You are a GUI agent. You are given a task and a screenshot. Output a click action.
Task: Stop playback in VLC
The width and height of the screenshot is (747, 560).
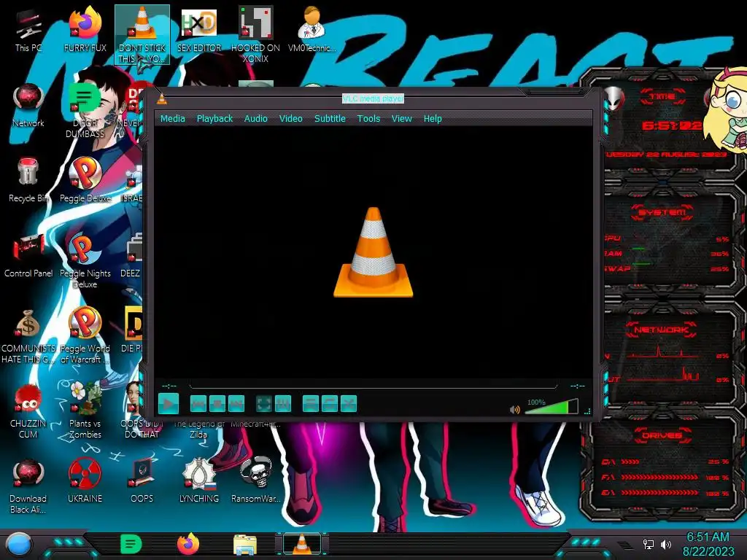point(217,404)
